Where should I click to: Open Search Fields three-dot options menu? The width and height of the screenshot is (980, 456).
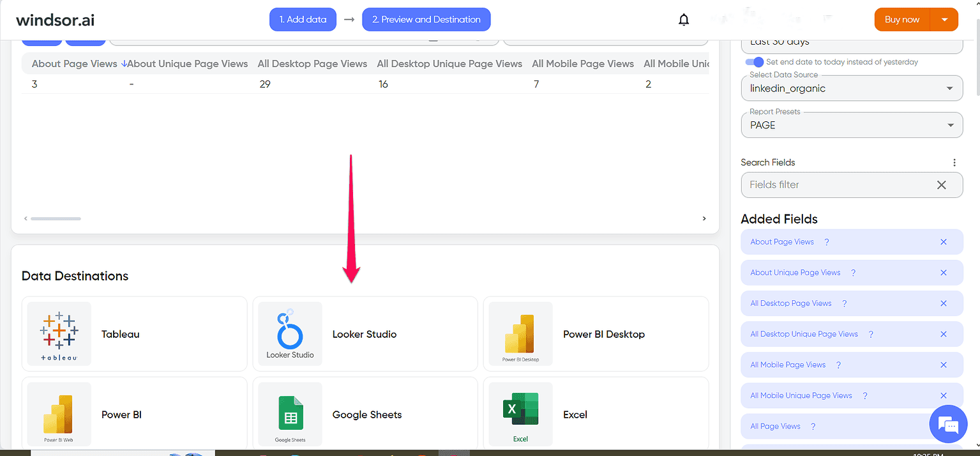pos(954,162)
